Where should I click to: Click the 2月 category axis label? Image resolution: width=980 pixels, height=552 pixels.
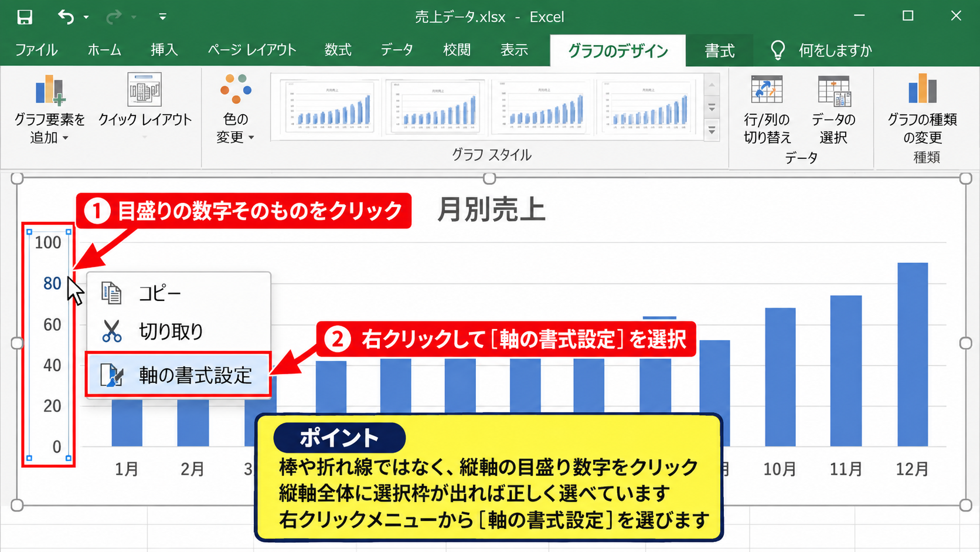192,469
